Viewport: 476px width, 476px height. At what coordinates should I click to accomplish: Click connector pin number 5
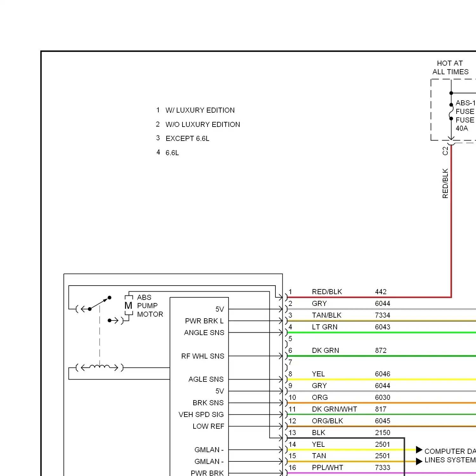click(290, 339)
